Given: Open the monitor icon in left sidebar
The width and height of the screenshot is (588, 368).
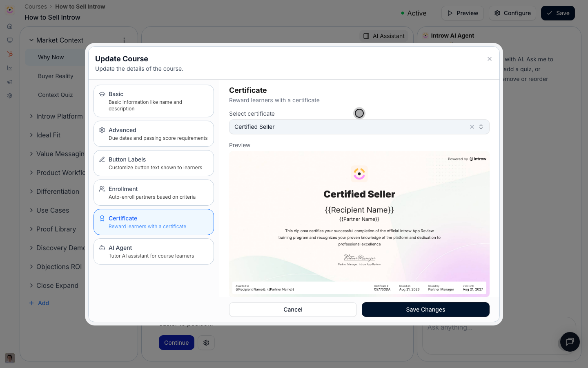Looking at the screenshot, I should click(10, 40).
